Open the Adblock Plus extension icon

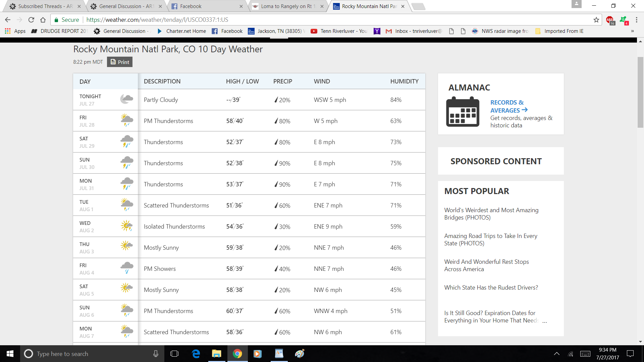click(x=610, y=20)
